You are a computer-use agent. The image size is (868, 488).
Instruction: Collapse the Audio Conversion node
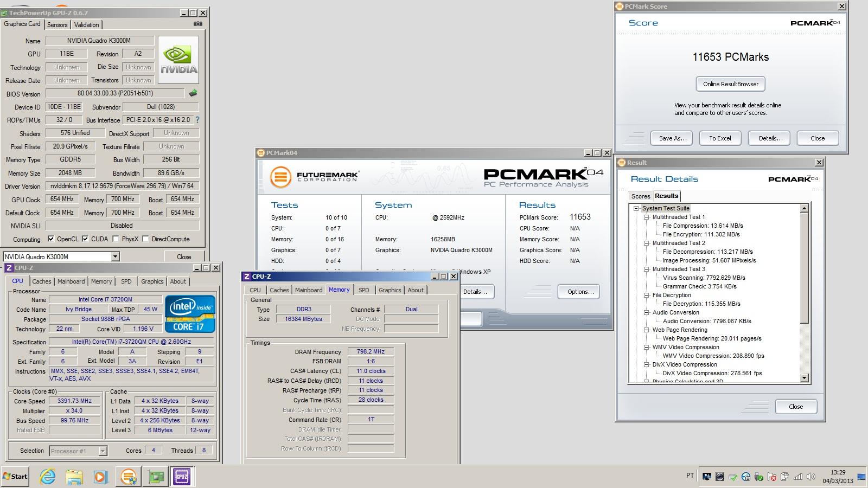coord(647,312)
